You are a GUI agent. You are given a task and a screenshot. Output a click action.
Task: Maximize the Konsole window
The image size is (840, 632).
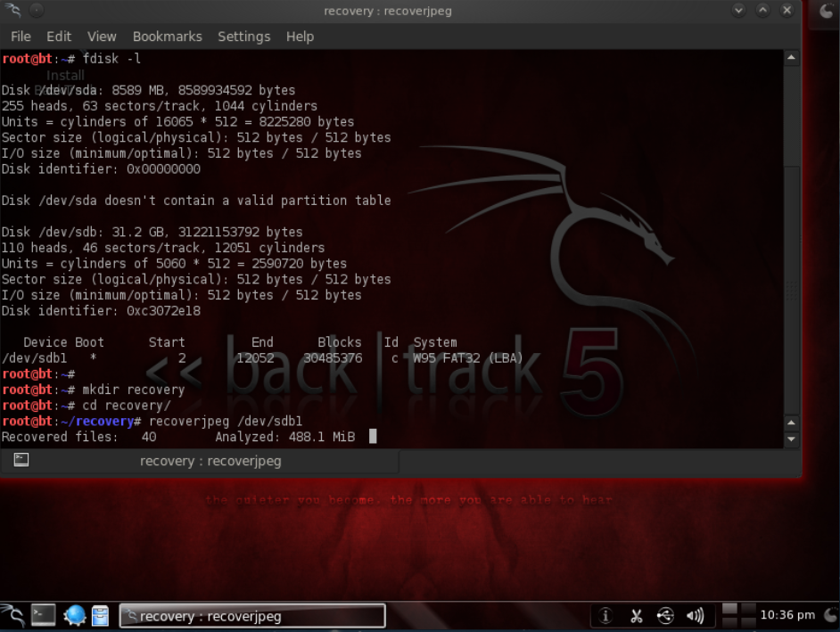pos(762,10)
